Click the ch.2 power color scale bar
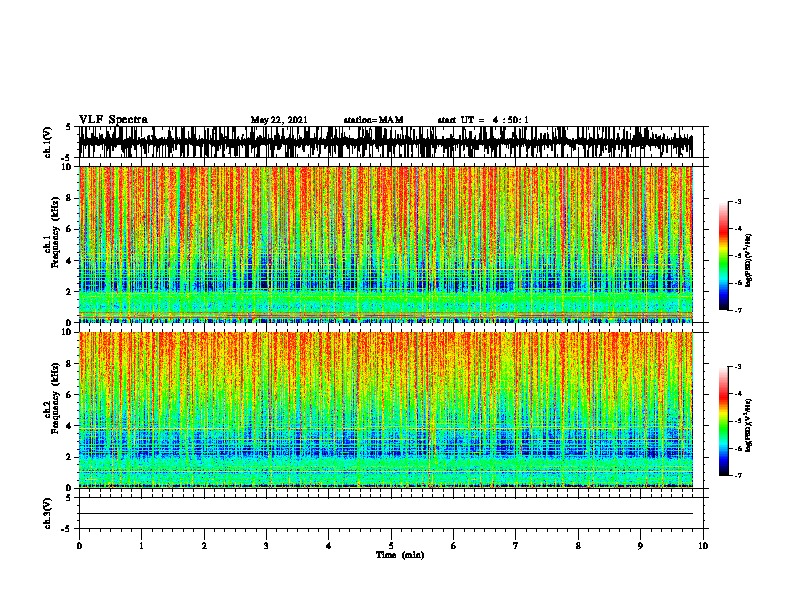 coord(724,421)
